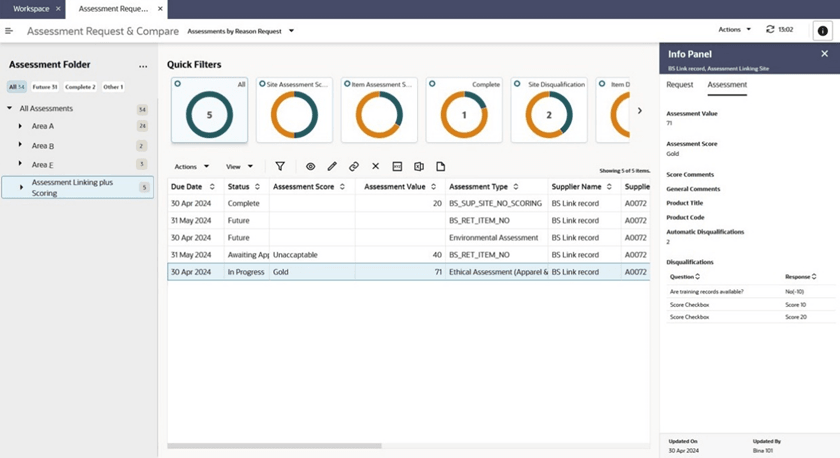Select the Complete quick filter card
840x458 pixels.
click(464, 110)
